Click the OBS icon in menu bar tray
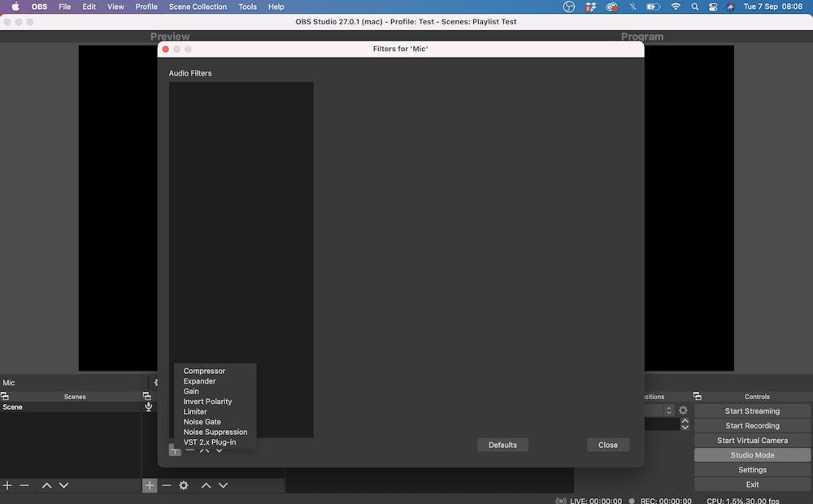Screen dimensions: 813x504 click(569, 7)
